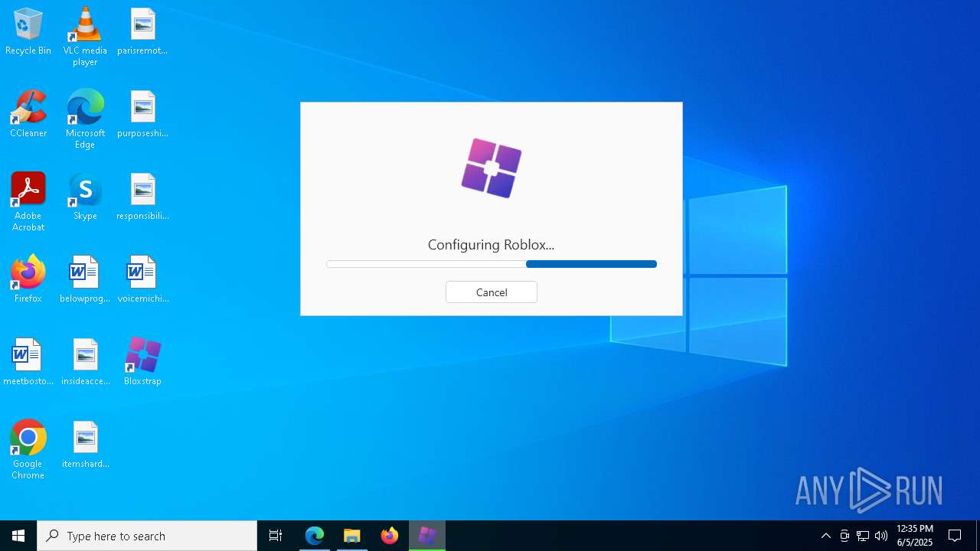This screenshot has width=980, height=551.
Task: Select the Skype desktop shortcut
Action: point(85,197)
